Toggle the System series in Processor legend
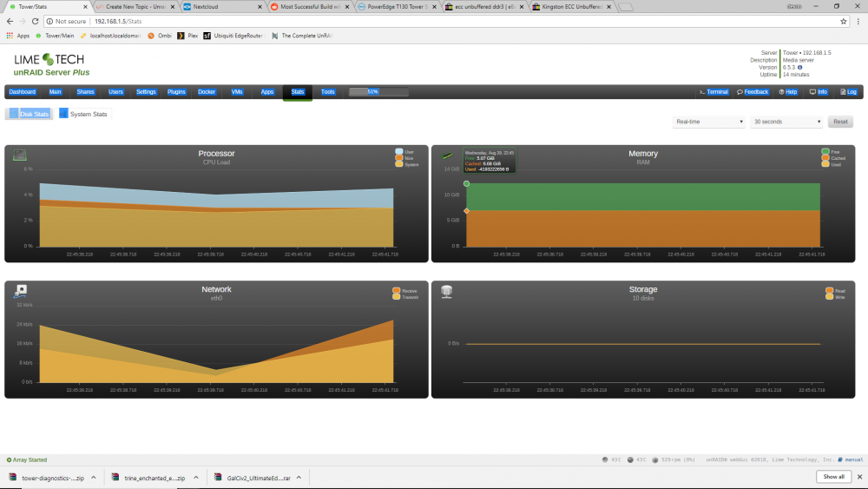 (x=407, y=164)
